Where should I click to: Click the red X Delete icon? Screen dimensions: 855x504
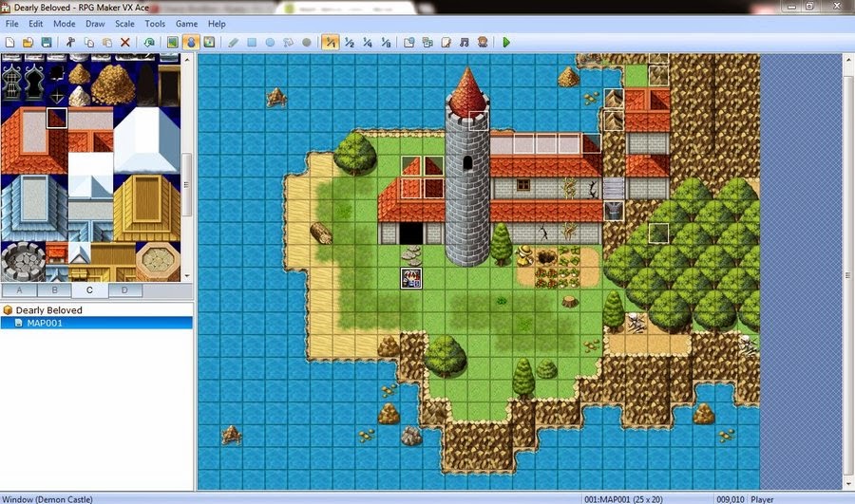click(124, 42)
